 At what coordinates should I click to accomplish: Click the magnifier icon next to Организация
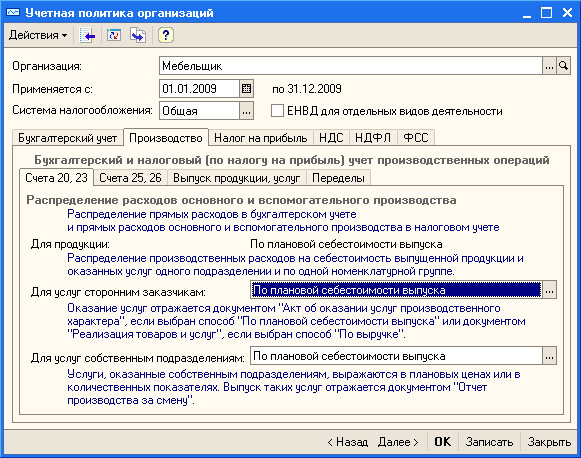point(563,66)
